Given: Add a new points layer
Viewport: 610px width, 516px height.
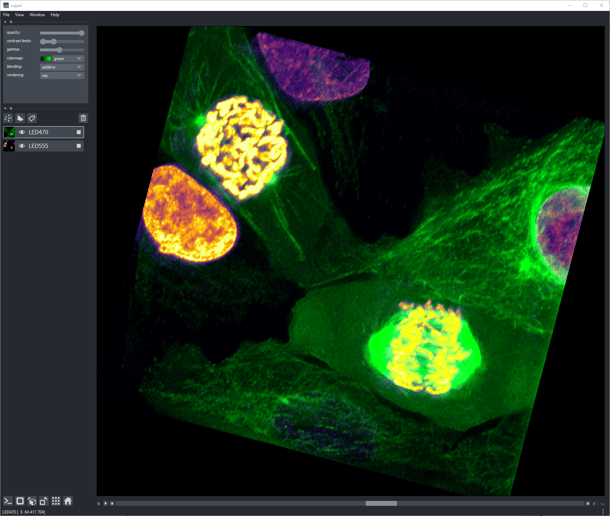Looking at the screenshot, I should pyautogui.click(x=8, y=118).
